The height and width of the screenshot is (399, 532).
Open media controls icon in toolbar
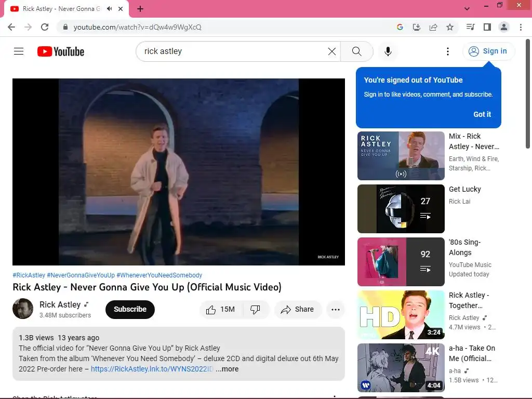pyautogui.click(x=470, y=27)
